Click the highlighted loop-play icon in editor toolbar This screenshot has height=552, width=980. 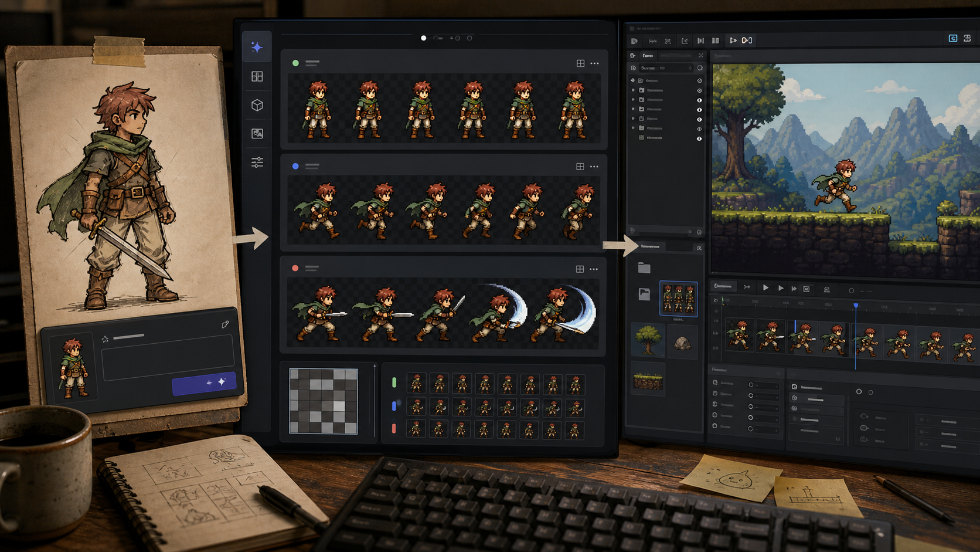(747, 40)
